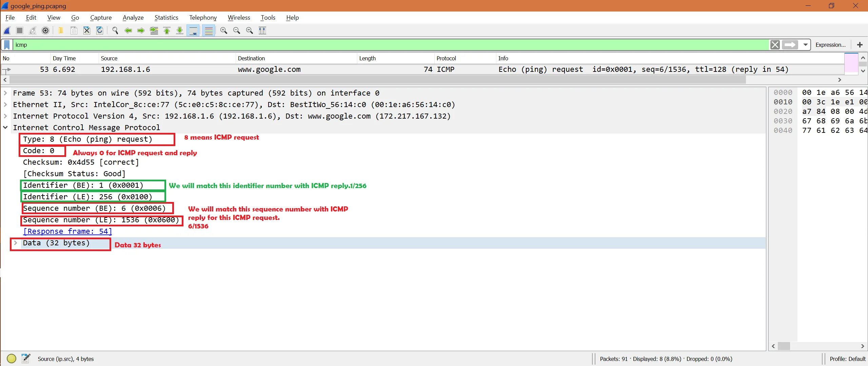Click the Expression... button
868x366 pixels.
pos(830,45)
